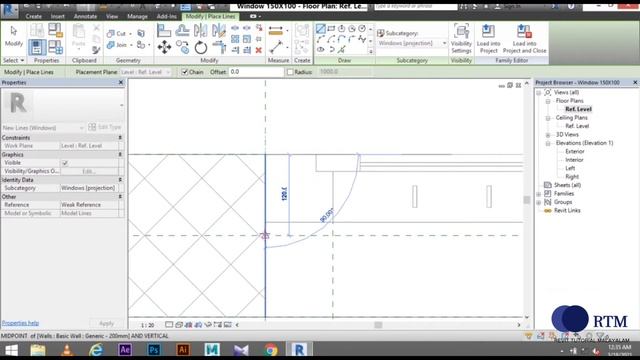Open the Properties help link
Screen dimensions: 640x360
point(20,323)
